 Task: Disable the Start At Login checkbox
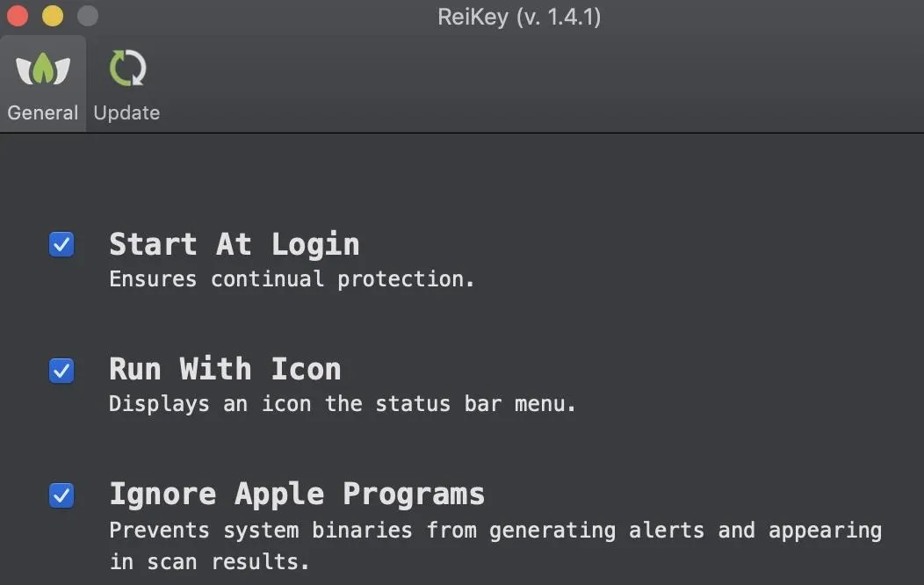point(61,244)
